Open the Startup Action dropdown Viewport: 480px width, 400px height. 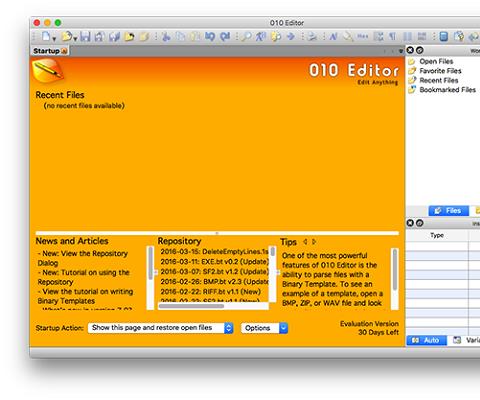click(161, 328)
